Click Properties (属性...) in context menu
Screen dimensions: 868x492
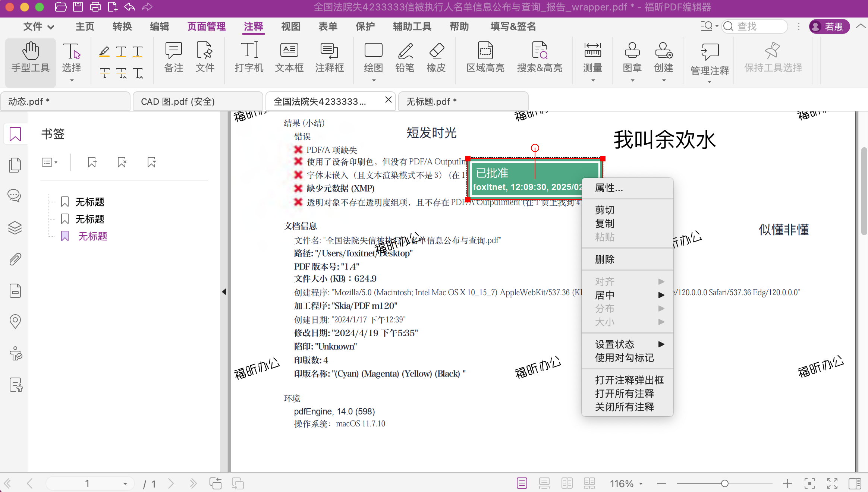[608, 188]
